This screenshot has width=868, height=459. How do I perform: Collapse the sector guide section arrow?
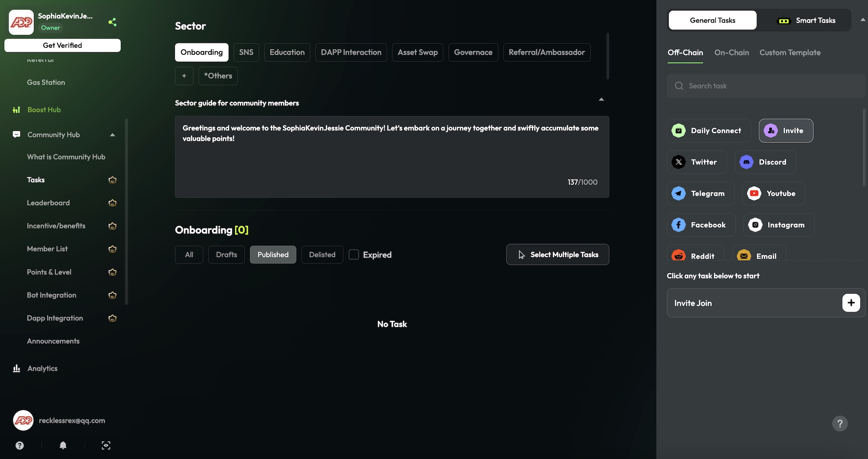pos(601,100)
